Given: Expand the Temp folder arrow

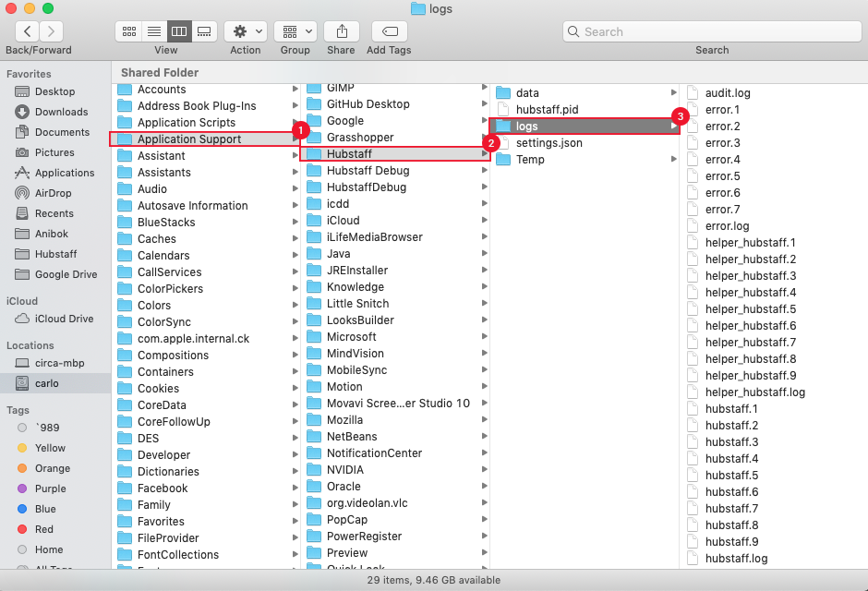Looking at the screenshot, I should (x=673, y=160).
